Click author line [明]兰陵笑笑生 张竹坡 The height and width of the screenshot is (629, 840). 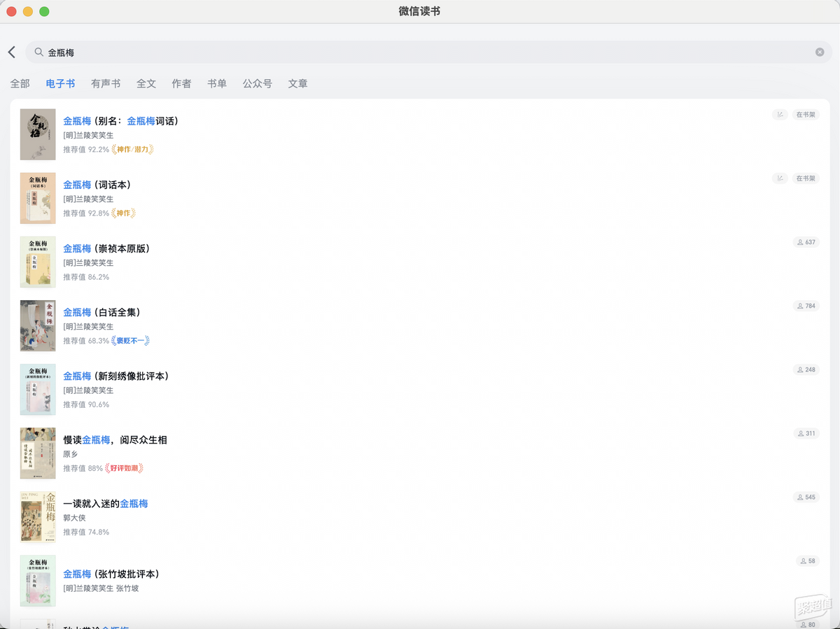click(101, 588)
